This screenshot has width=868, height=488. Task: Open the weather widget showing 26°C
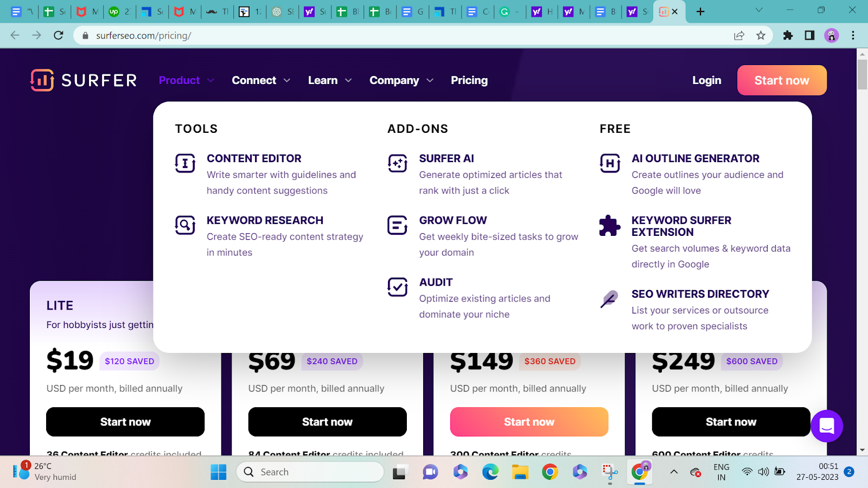coord(45,471)
